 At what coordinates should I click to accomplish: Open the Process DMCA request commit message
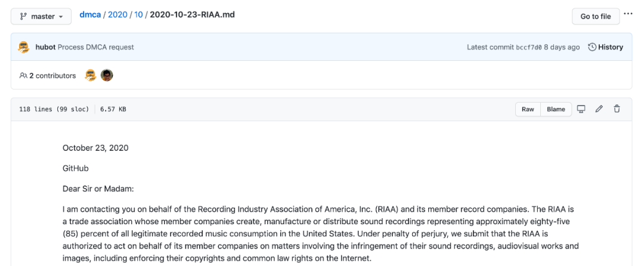pos(96,47)
